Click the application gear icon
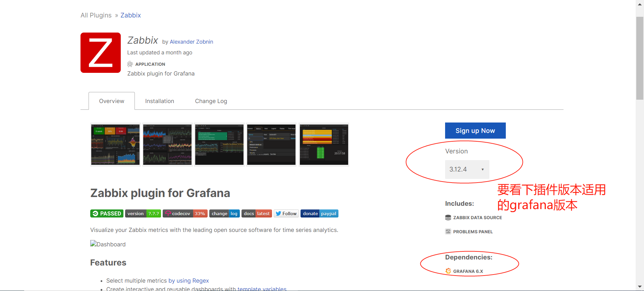644x291 pixels. pos(130,64)
